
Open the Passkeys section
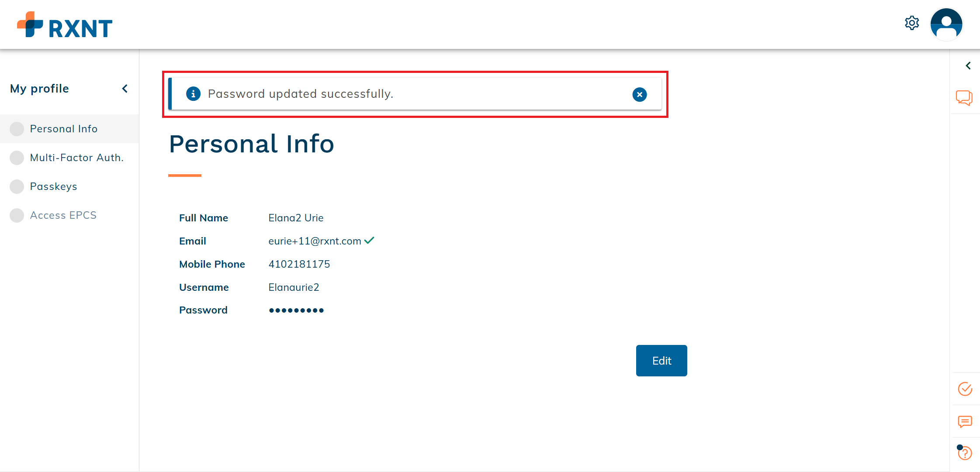54,186
